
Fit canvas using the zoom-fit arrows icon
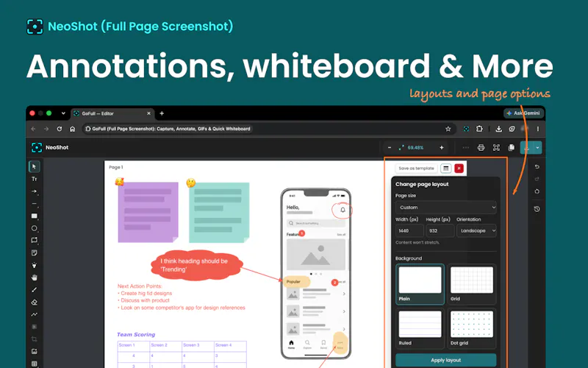[401, 148]
